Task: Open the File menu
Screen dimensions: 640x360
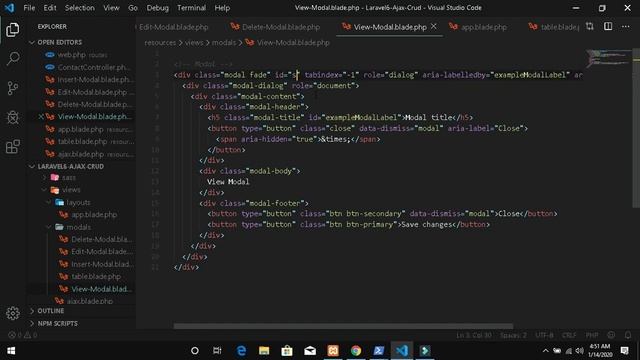Action: click(29, 8)
